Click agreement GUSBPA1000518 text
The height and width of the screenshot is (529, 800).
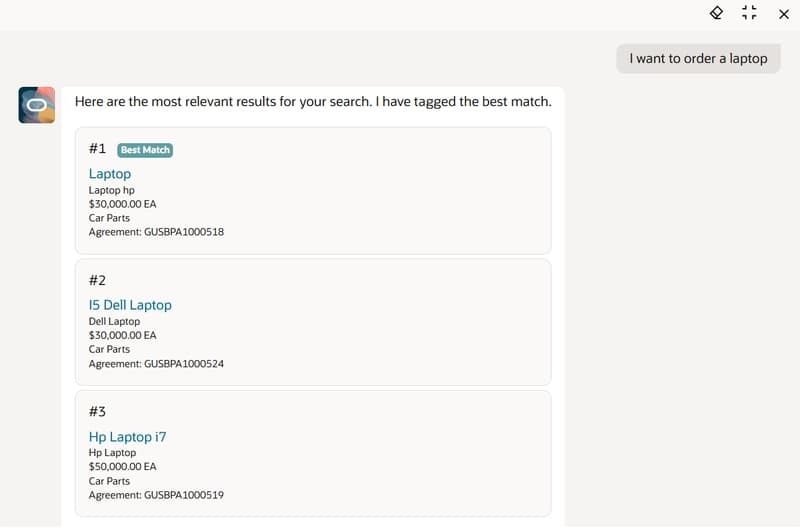click(156, 232)
